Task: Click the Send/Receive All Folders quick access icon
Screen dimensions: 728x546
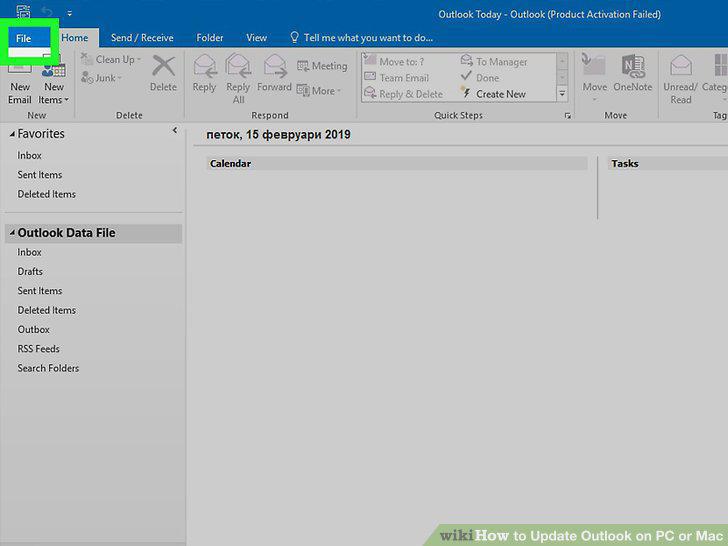Action: [x=23, y=12]
